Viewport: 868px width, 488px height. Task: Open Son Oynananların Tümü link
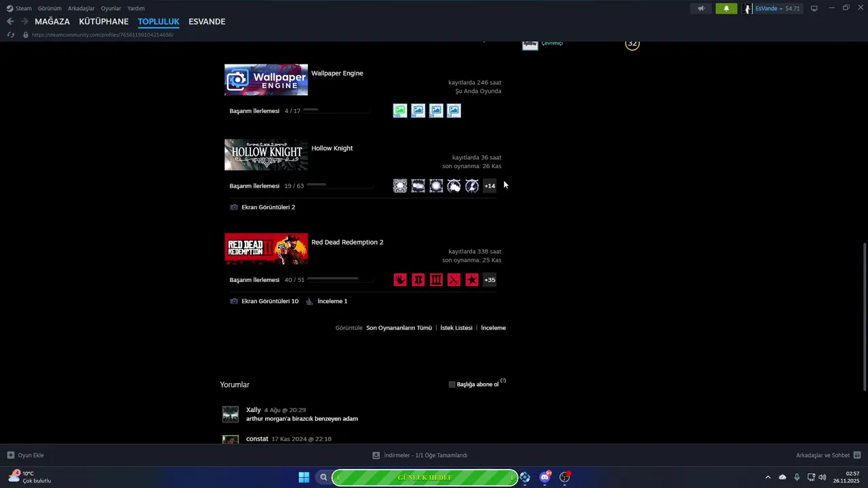pos(399,328)
